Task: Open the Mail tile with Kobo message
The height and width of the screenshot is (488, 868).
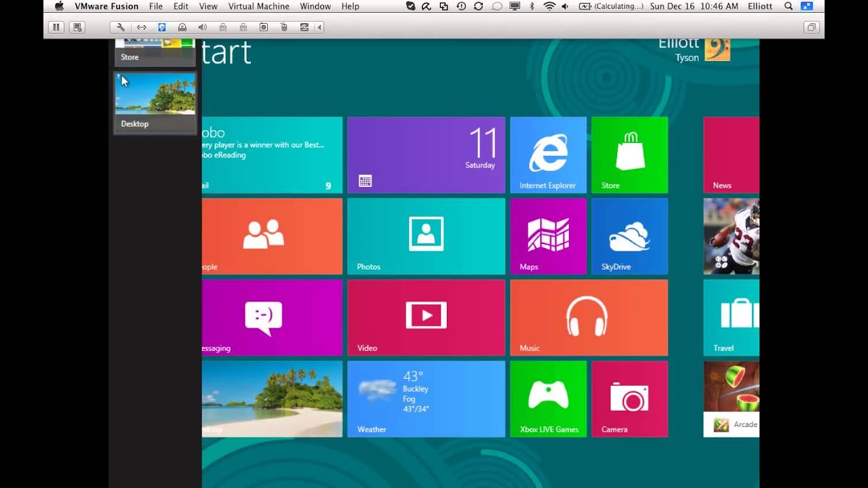Action: pos(272,155)
